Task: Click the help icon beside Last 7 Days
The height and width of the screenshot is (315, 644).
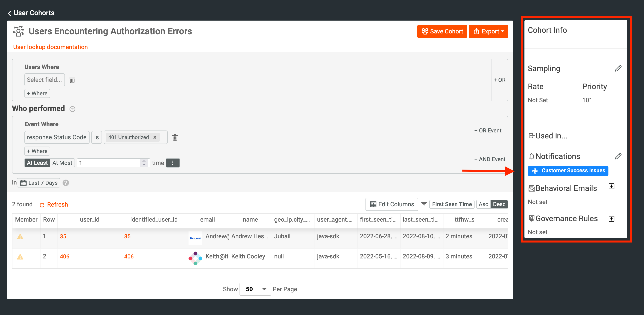Action: 66,183
